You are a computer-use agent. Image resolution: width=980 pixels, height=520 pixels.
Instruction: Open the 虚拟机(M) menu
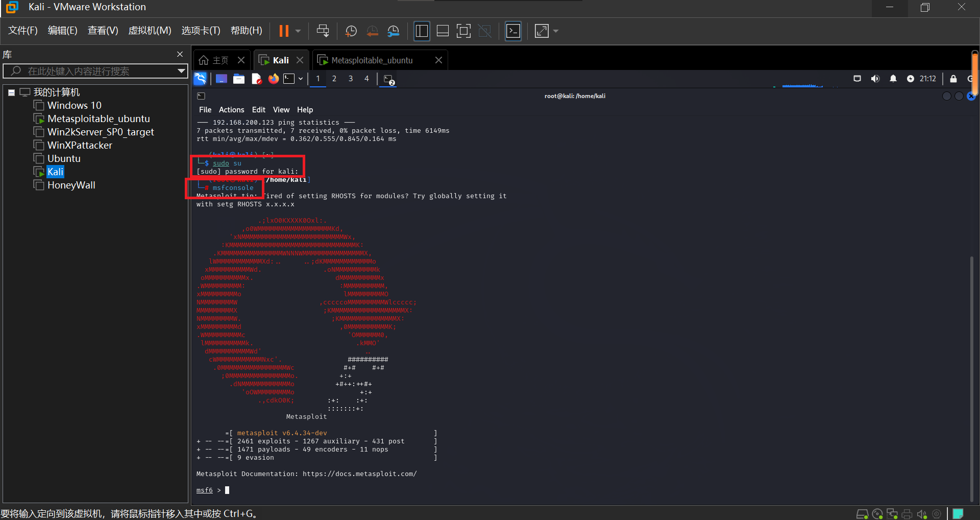[x=150, y=31]
